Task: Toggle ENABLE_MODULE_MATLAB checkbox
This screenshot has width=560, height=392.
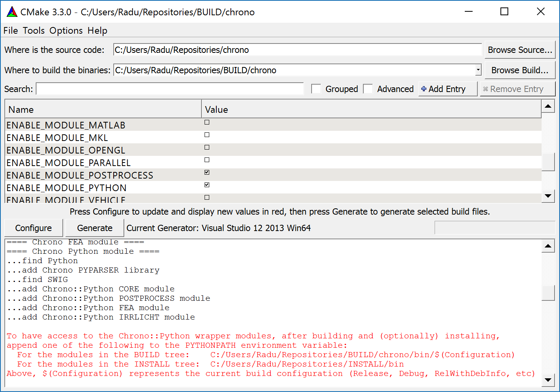Action: pos(207,123)
